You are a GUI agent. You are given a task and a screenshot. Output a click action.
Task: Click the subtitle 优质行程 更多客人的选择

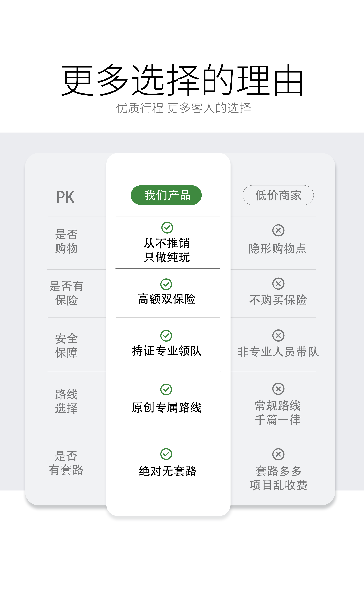point(183,108)
